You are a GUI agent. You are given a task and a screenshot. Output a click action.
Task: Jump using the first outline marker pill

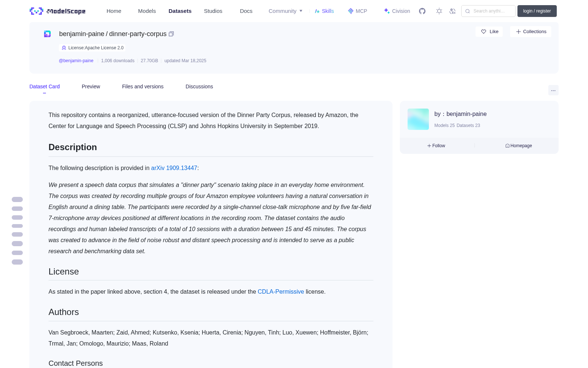tap(17, 199)
